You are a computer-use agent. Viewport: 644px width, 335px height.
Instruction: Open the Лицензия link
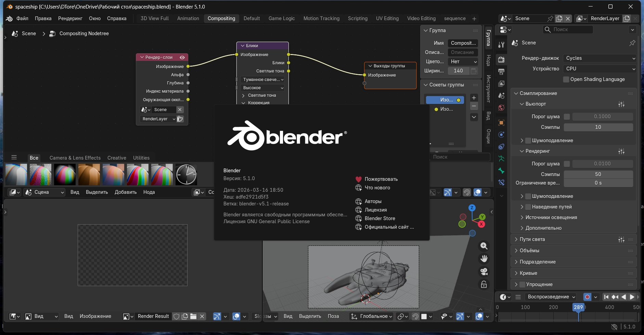[376, 210]
